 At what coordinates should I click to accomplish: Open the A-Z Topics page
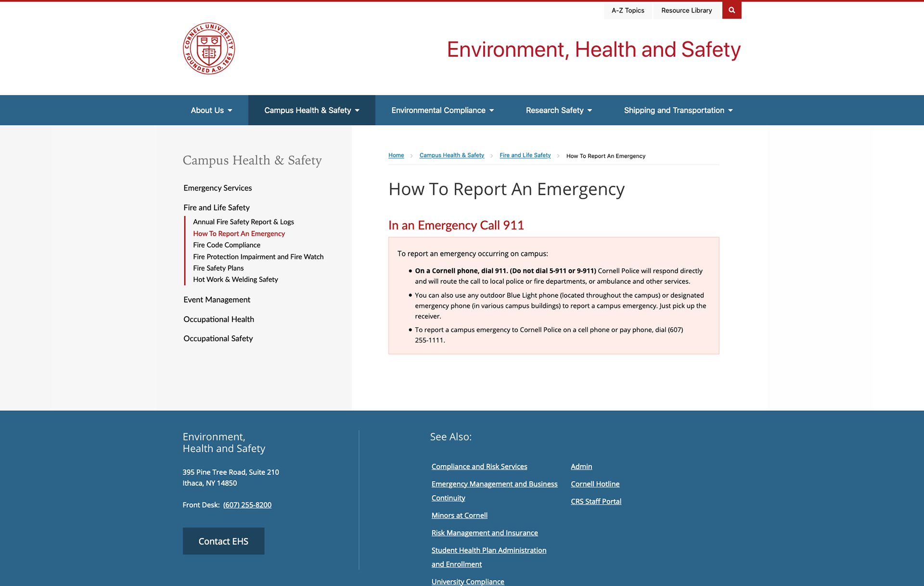point(628,10)
